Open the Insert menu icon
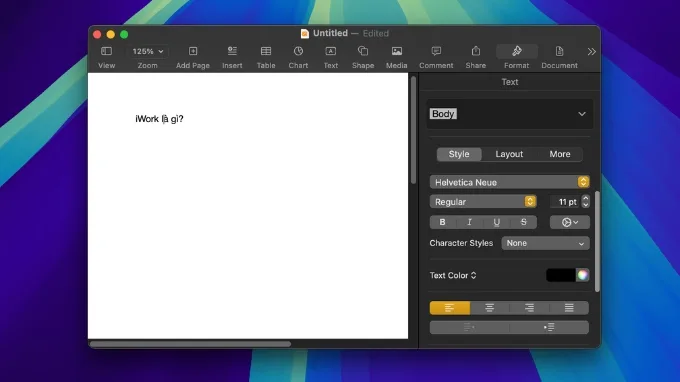Image resolution: width=680 pixels, height=382 pixels. pos(232,51)
